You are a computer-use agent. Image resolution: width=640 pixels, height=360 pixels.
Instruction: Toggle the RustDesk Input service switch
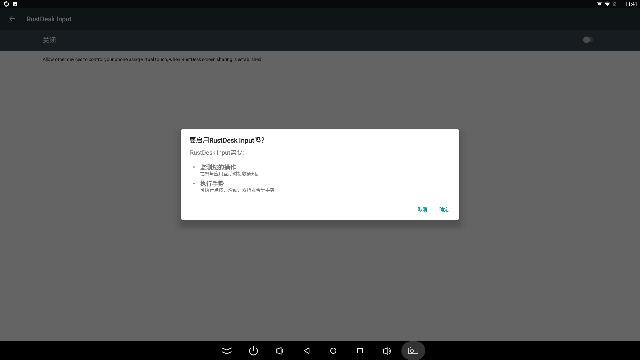point(587,40)
